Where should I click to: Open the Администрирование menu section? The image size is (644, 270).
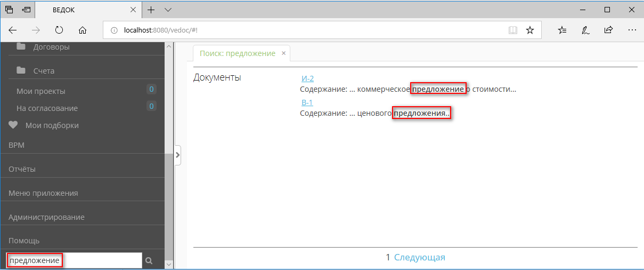(x=46, y=217)
